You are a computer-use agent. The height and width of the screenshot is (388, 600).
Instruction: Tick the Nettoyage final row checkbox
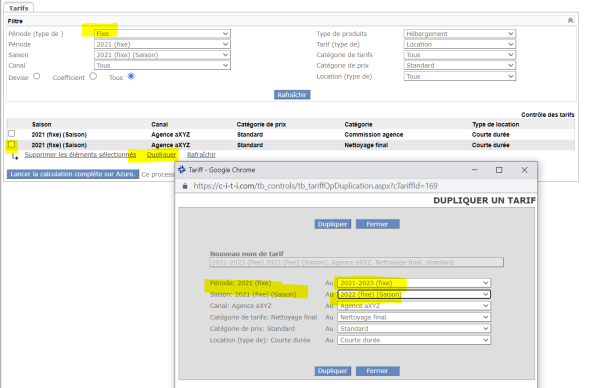(x=11, y=144)
